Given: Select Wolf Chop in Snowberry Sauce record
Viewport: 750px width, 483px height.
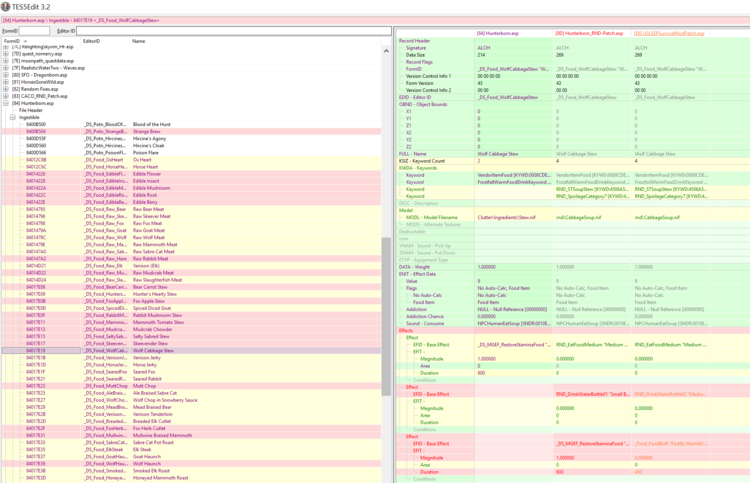Looking at the screenshot, I should [x=191, y=400].
